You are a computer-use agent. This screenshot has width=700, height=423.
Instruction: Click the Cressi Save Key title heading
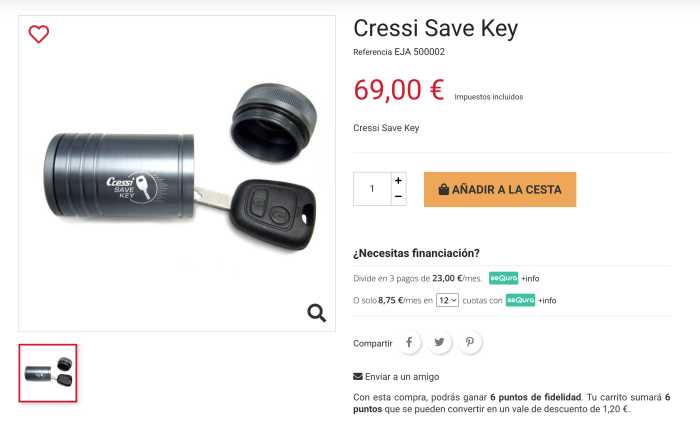coord(436,29)
